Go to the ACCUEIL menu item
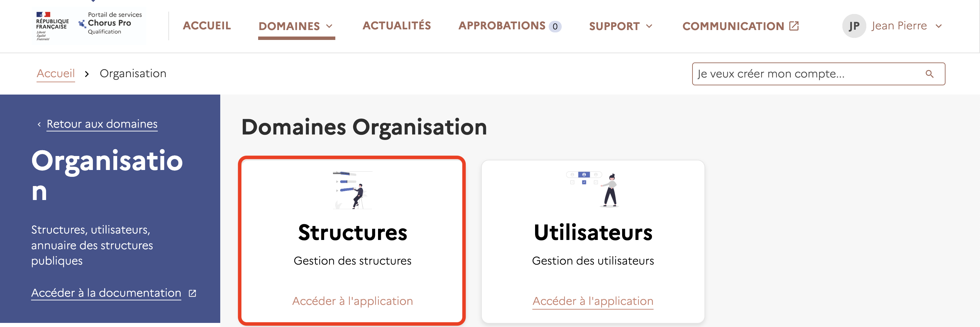Viewport: 980px width, 327px height. click(207, 26)
